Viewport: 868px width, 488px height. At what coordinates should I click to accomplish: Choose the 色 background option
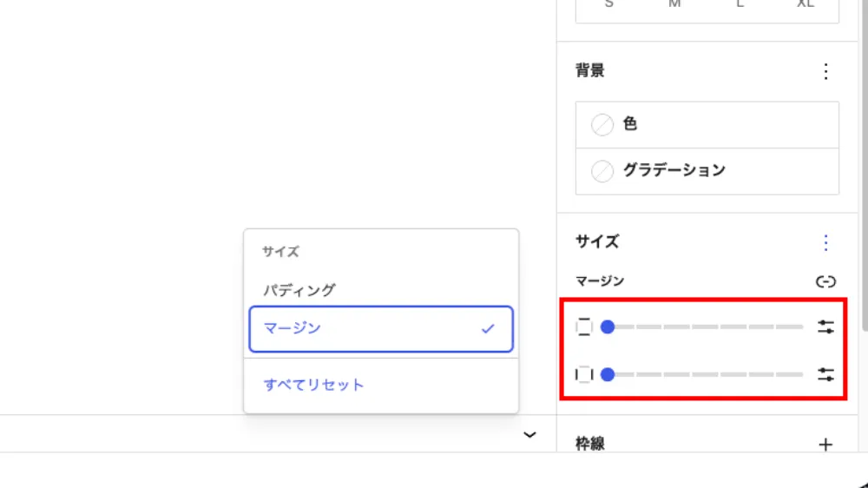click(707, 125)
